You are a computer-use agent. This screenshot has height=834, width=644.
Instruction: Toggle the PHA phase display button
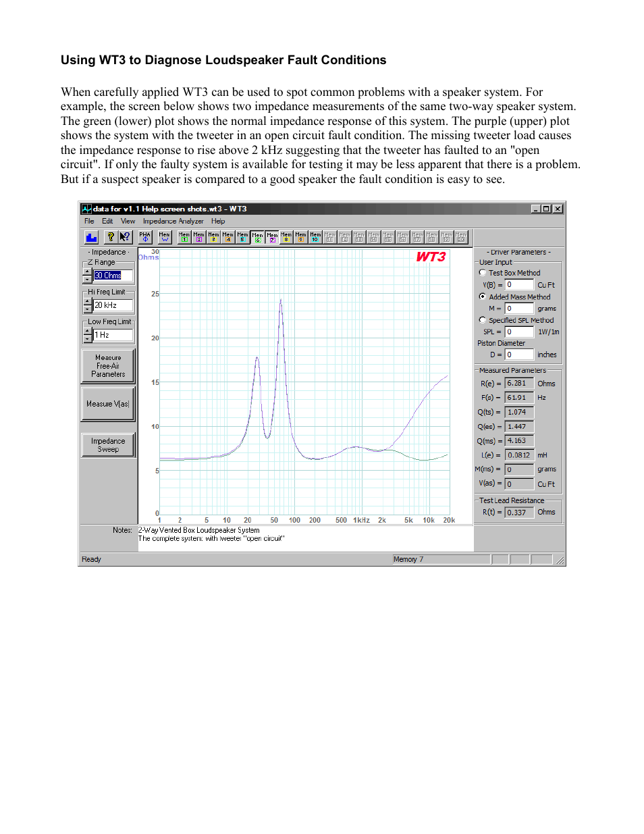point(145,237)
